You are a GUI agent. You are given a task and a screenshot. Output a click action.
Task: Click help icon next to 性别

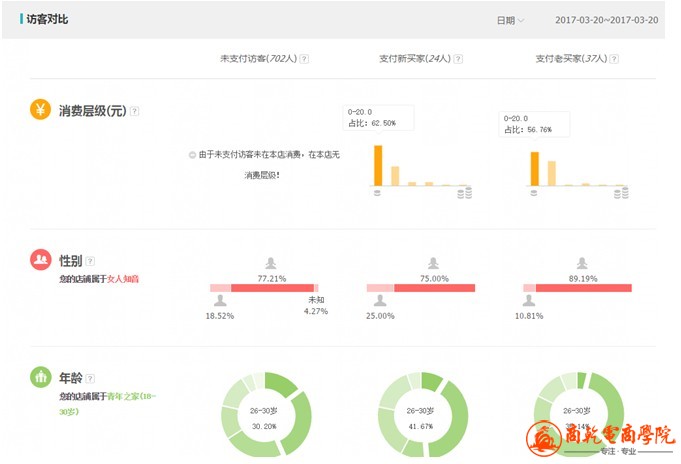pyautogui.click(x=90, y=260)
